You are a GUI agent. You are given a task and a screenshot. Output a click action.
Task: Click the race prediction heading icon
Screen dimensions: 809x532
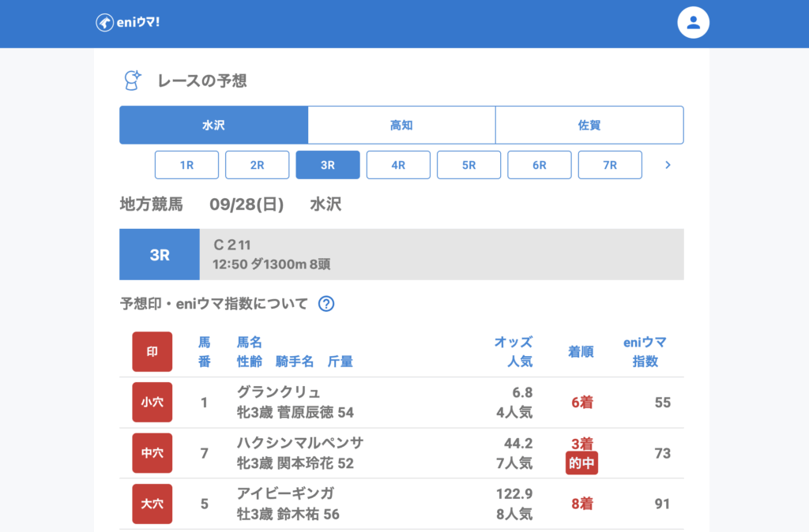coord(132,80)
